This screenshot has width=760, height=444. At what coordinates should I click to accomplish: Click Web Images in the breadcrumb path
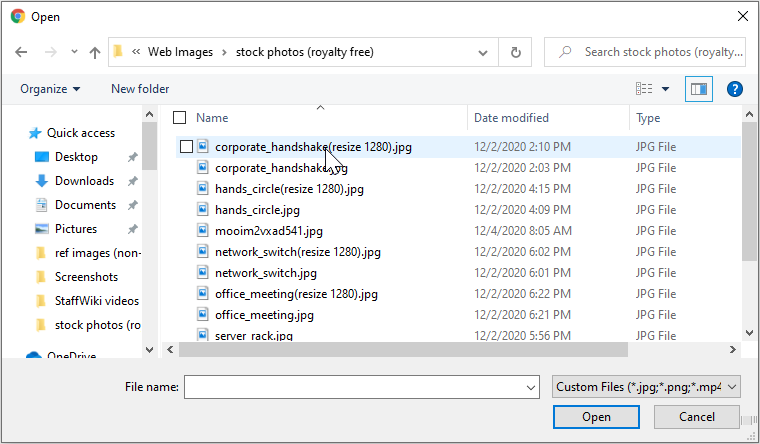[x=182, y=52]
